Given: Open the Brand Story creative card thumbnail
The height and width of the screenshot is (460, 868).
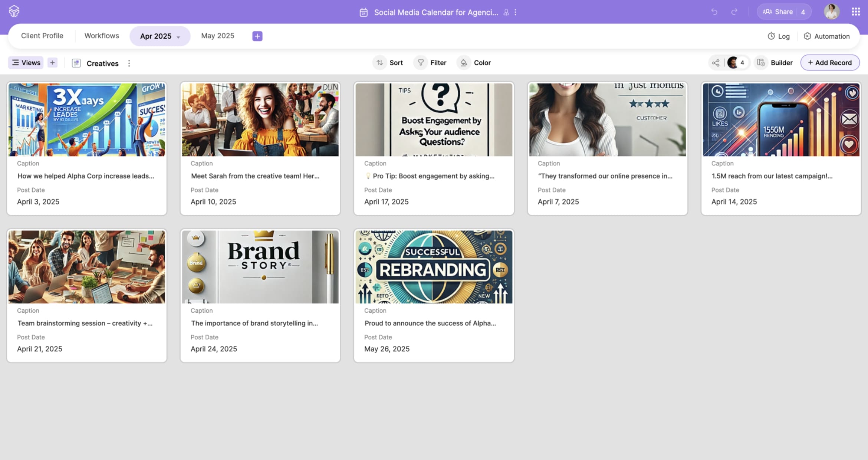Looking at the screenshot, I should [x=260, y=267].
